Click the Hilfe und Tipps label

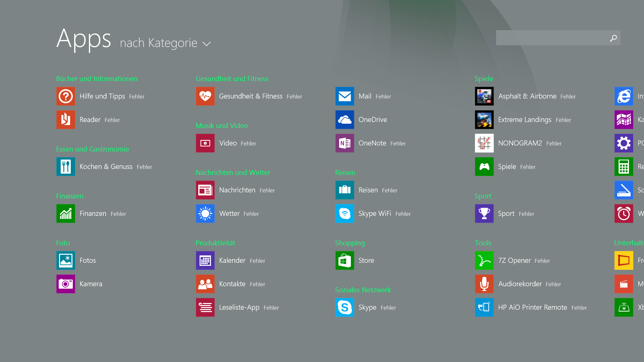coord(102,96)
